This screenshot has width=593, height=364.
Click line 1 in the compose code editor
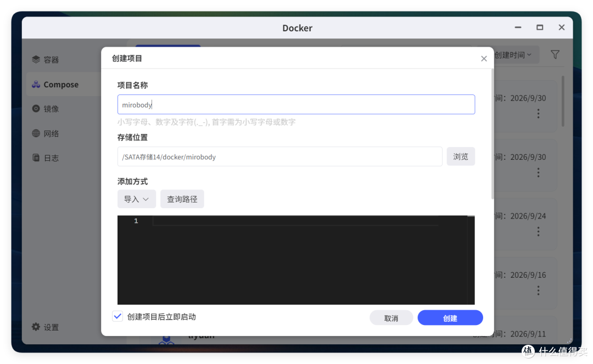295,221
